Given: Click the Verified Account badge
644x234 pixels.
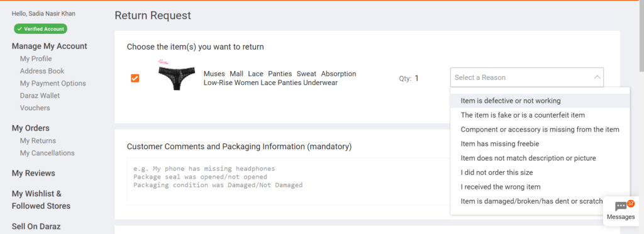Looking at the screenshot, I should [40, 29].
